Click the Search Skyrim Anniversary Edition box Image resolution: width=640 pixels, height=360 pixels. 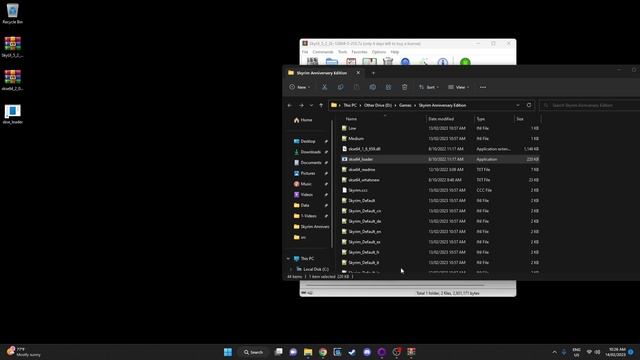click(589, 105)
